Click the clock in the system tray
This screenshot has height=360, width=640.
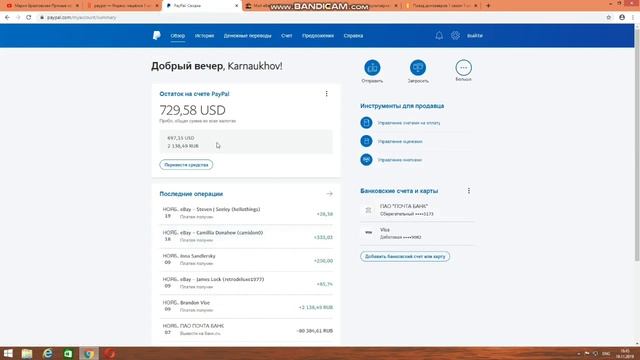point(625,353)
